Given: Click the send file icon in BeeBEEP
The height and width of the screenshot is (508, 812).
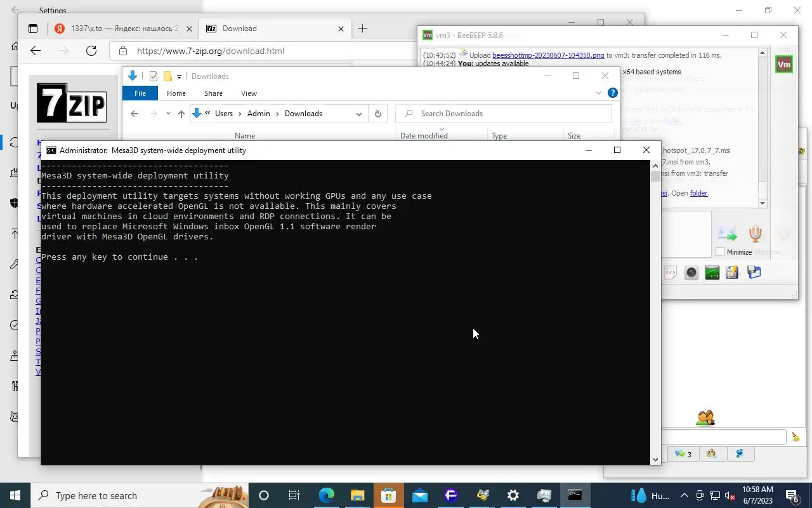Looking at the screenshot, I should [727, 234].
